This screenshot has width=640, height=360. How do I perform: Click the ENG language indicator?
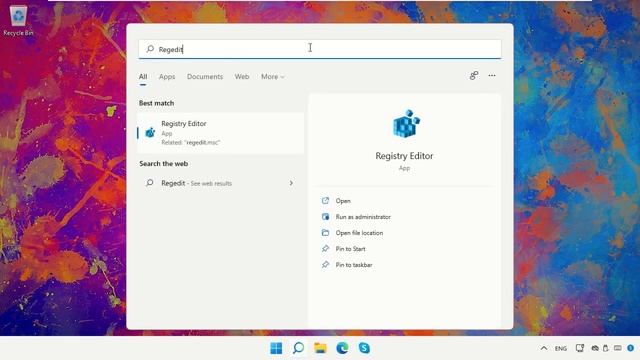pos(561,348)
